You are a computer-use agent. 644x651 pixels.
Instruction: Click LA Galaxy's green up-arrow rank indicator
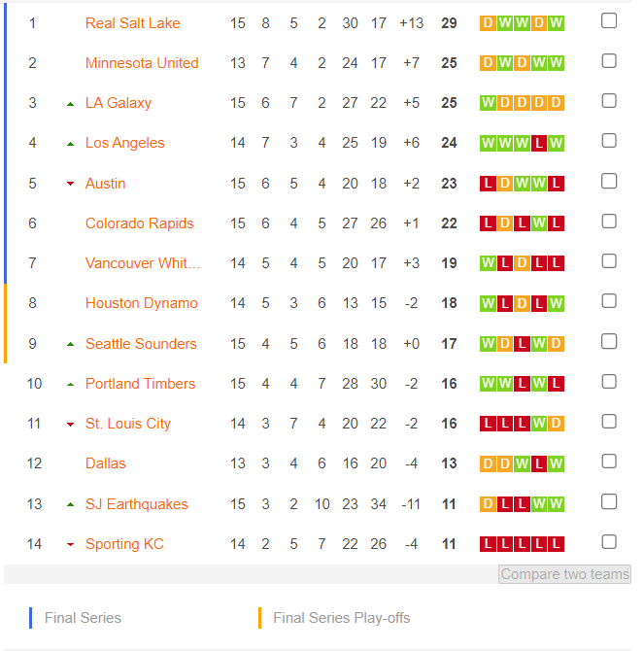tap(71, 104)
